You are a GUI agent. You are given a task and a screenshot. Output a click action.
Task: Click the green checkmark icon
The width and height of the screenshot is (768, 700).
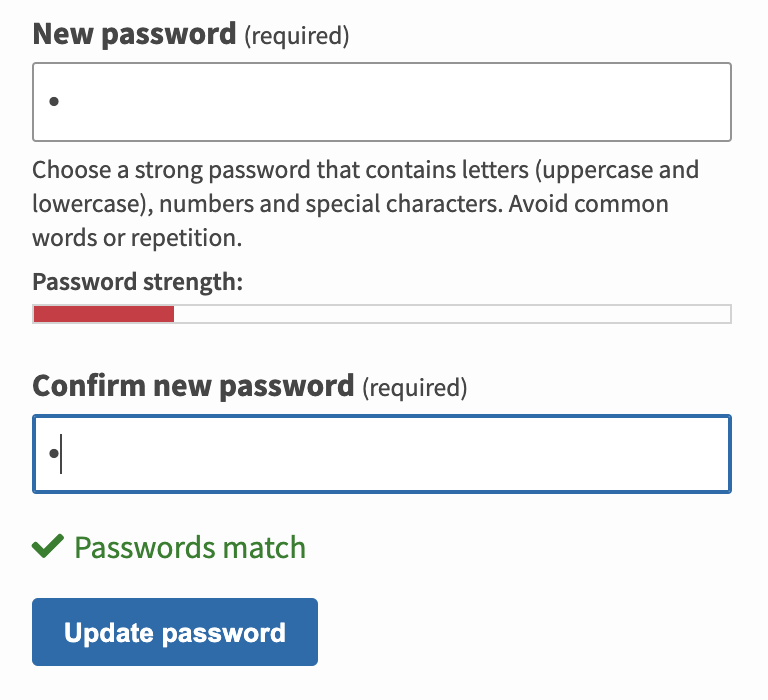(x=49, y=546)
